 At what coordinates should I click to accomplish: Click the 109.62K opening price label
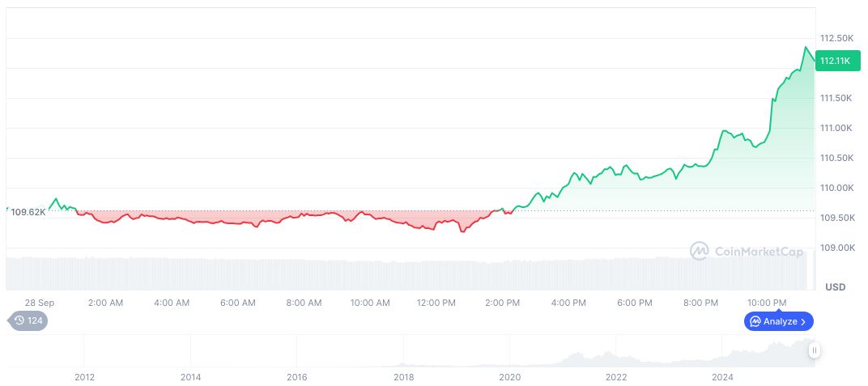(x=28, y=212)
